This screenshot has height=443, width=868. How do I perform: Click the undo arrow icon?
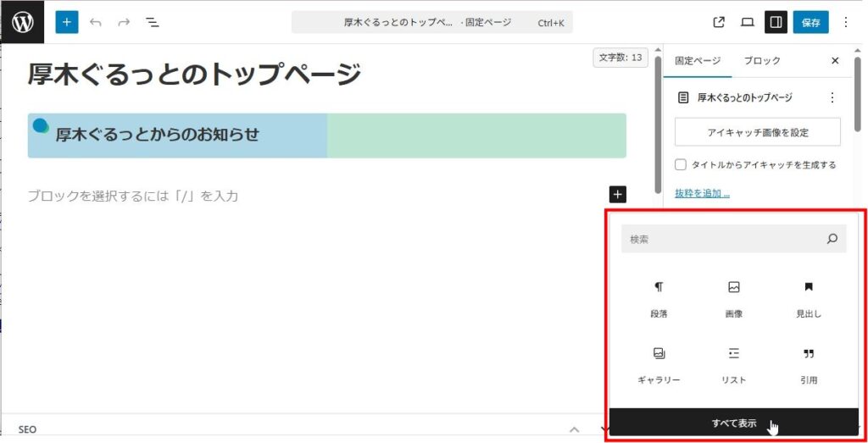(95, 23)
